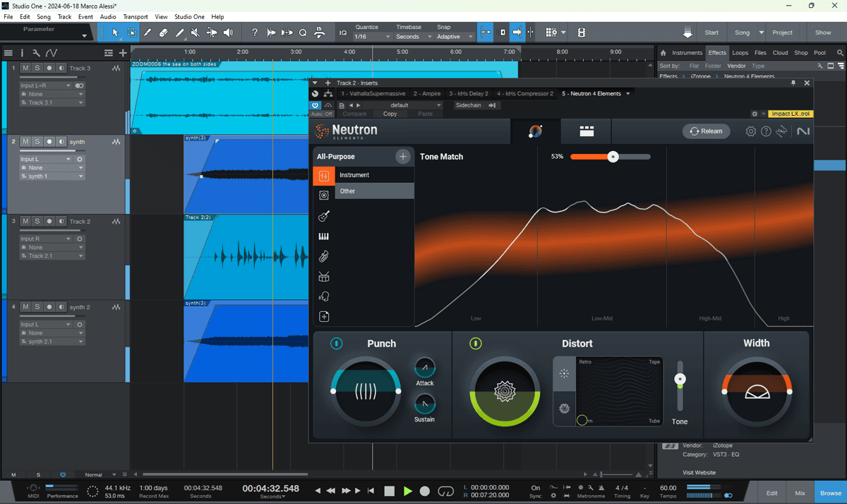Open the Quantize 1/16 dropdown
Viewport: 847px width, 504px height.
point(372,37)
